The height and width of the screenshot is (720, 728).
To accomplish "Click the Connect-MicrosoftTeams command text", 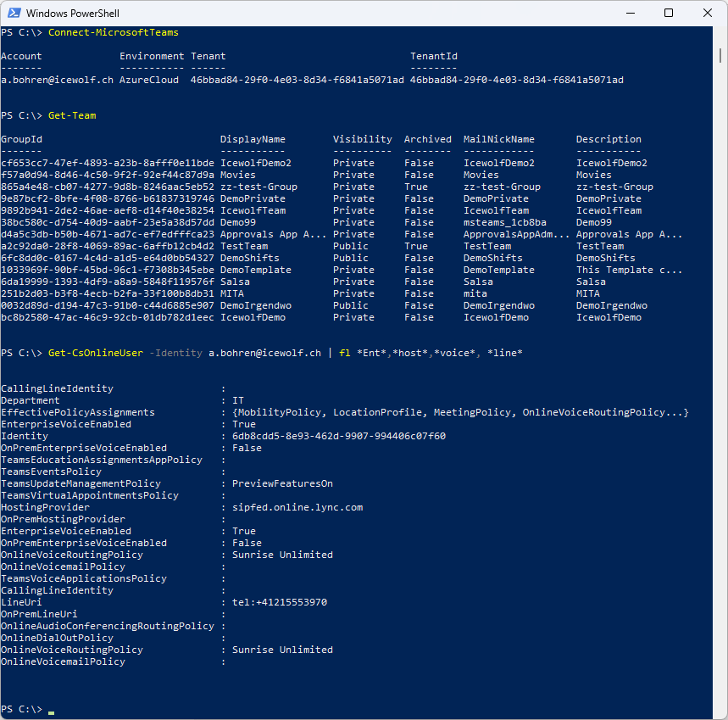I will click(x=114, y=32).
